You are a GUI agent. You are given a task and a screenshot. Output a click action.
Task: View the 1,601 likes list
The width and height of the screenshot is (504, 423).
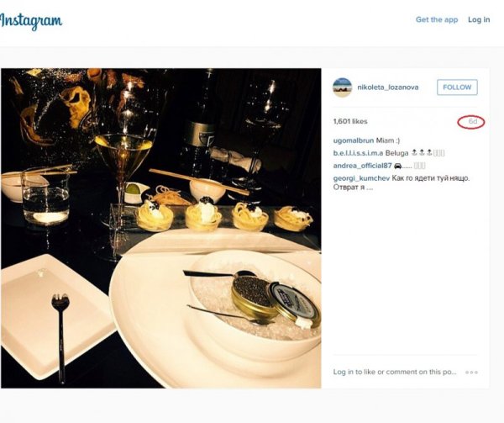(350, 121)
